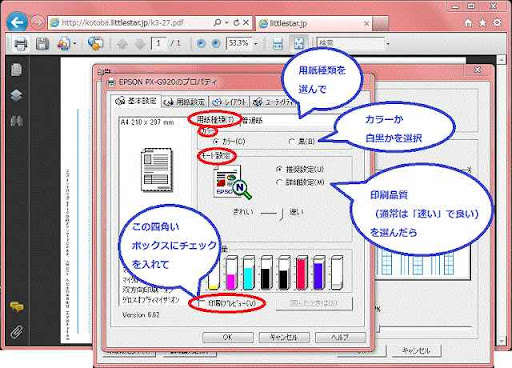Open the layers sidebar icon

coord(16,95)
